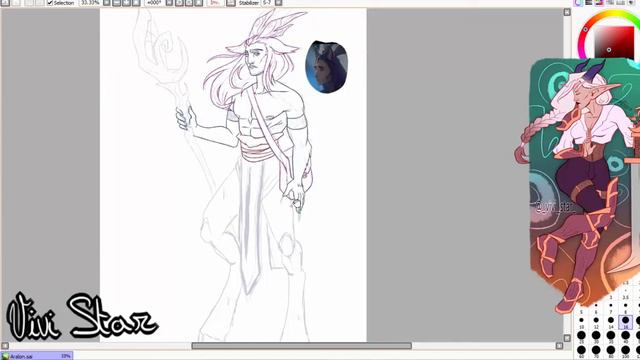Open dropdown next to the zoom percentage

coord(107,2)
